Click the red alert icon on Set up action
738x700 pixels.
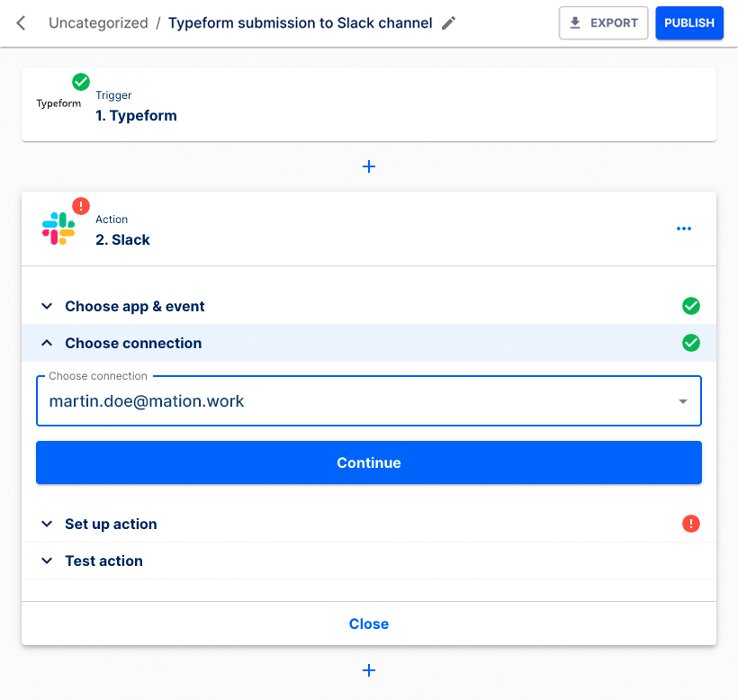coord(691,524)
